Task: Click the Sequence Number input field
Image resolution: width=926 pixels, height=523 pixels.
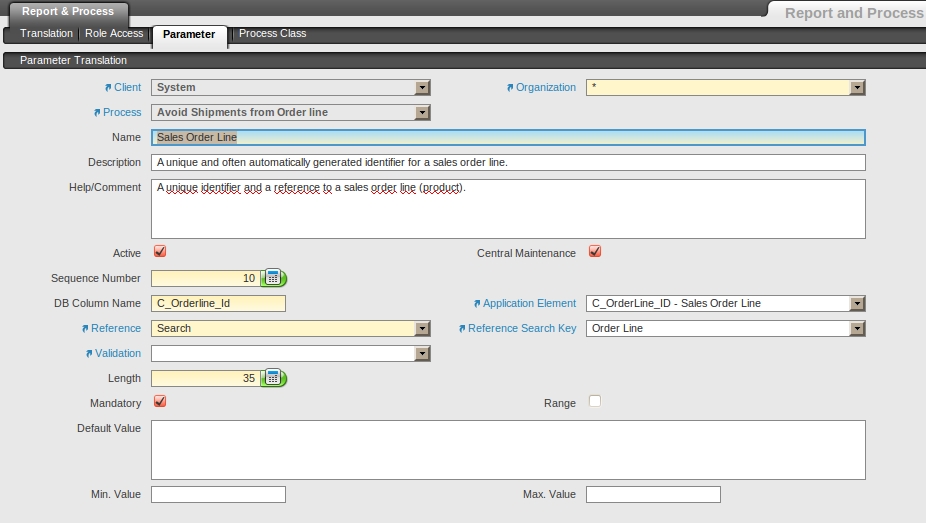Action: click(206, 278)
